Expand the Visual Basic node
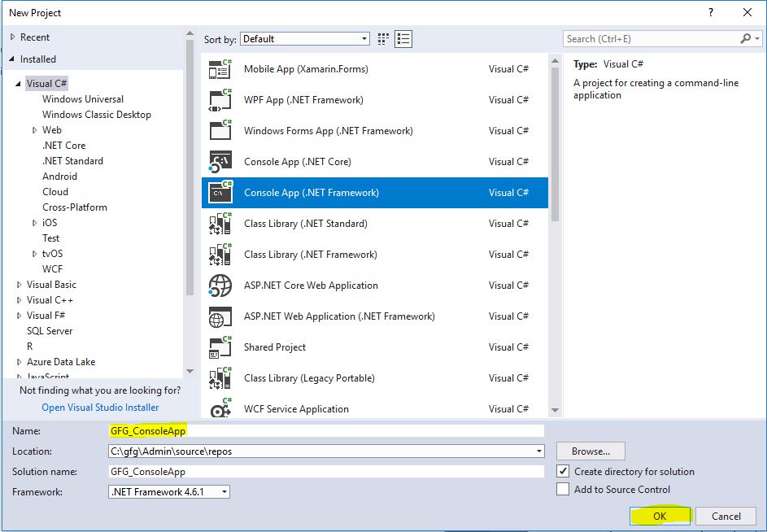 point(19,285)
